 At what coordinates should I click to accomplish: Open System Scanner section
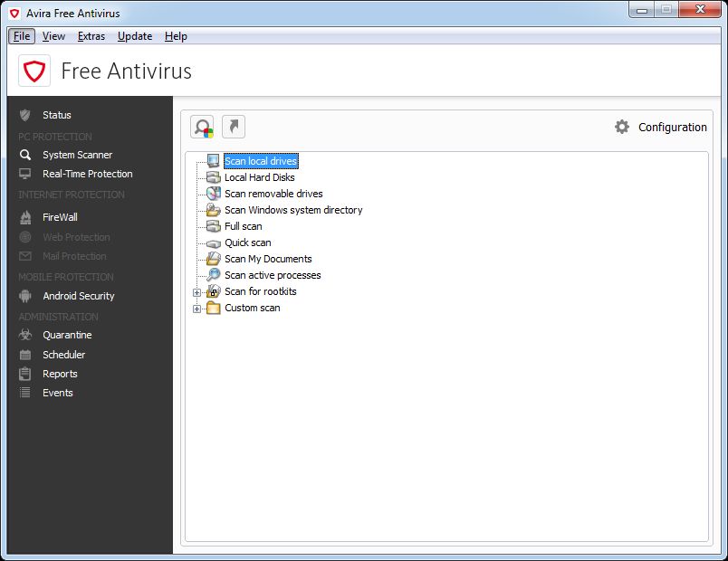click(78, 155)
